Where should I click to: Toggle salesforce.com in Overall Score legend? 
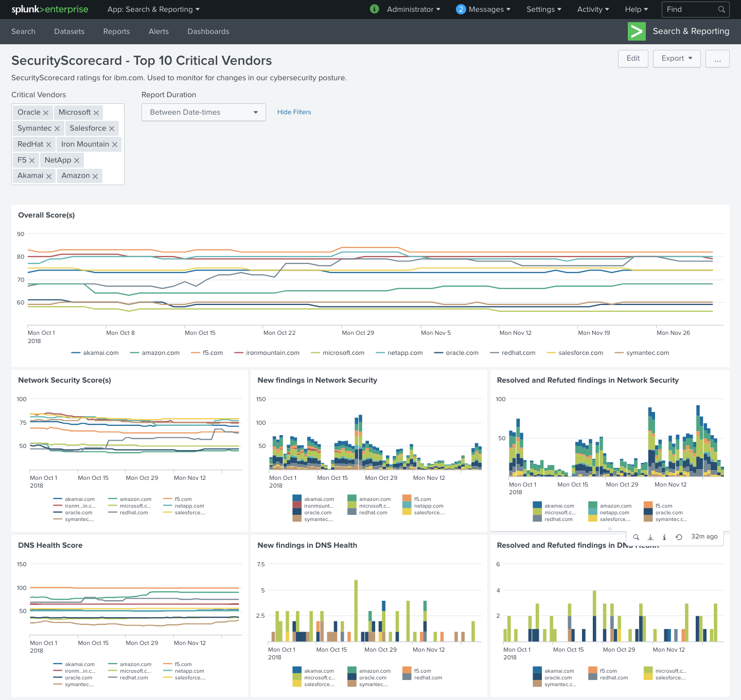575,353
